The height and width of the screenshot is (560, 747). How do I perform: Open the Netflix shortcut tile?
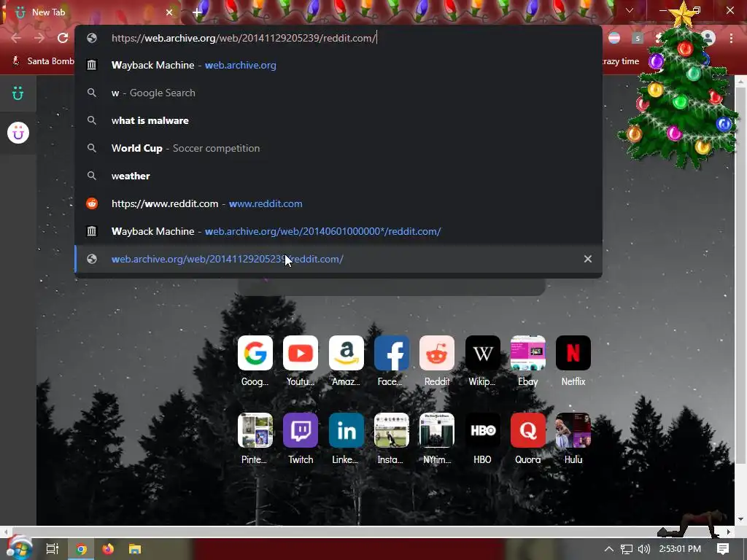(x=573, y=353)
